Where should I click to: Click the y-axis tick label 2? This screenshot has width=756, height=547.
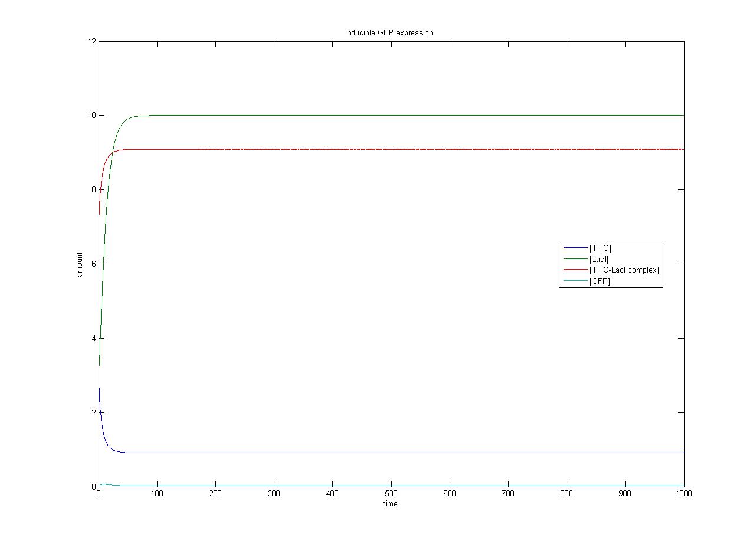(93, 412)
